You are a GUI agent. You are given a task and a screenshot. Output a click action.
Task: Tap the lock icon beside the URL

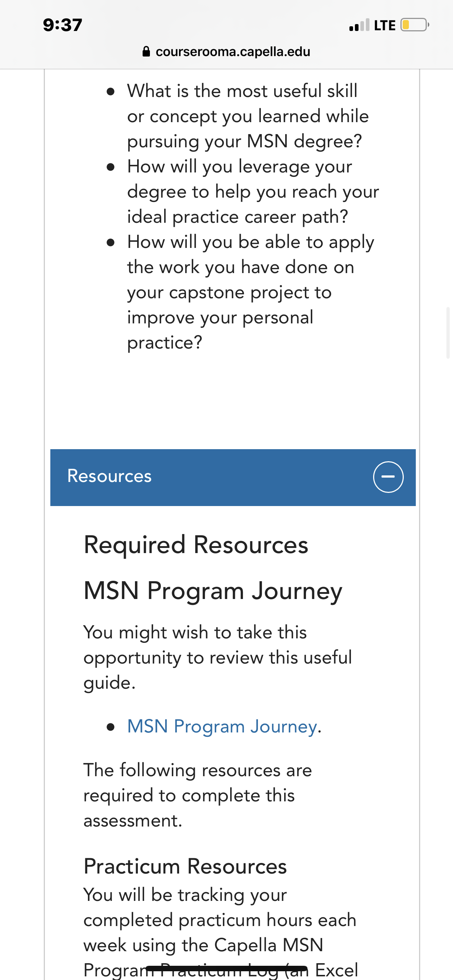tap(146, 51)
